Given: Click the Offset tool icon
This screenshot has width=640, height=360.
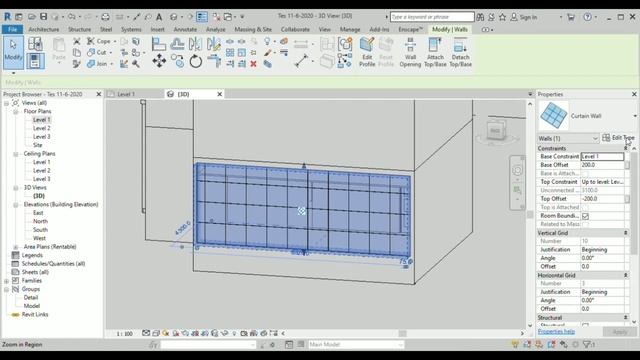Looking at the screenshot, I should click(177, 44).
